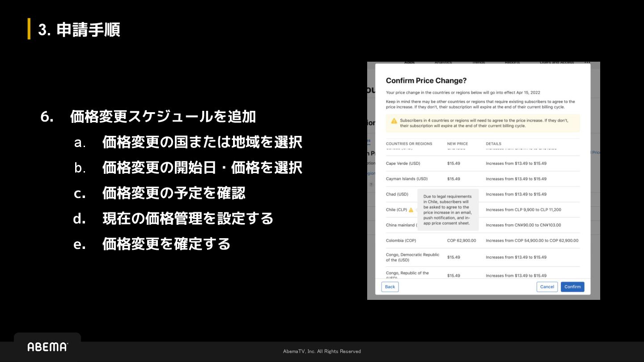644x362 pixels.
Task: Click the Congo, Democratic Republic of the row
Action: 483,257
